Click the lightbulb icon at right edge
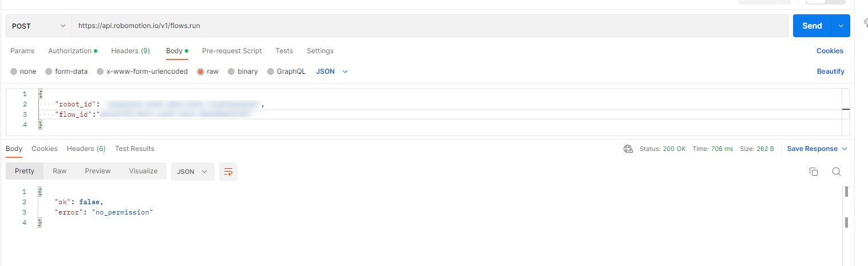 [x=865, y=22]
